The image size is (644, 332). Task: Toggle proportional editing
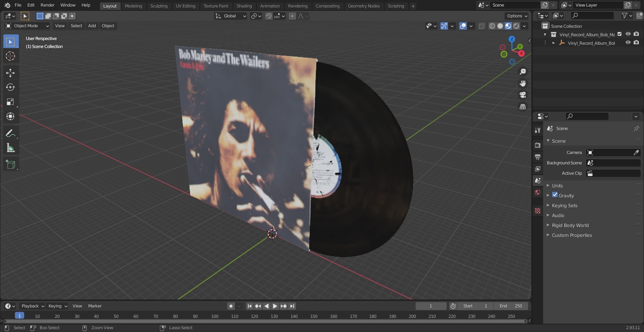pyautogui.click(x=292, y=16)
